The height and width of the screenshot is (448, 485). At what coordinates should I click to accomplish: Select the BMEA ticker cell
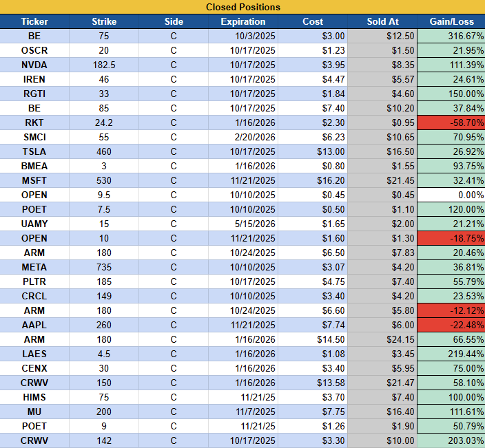34,166
